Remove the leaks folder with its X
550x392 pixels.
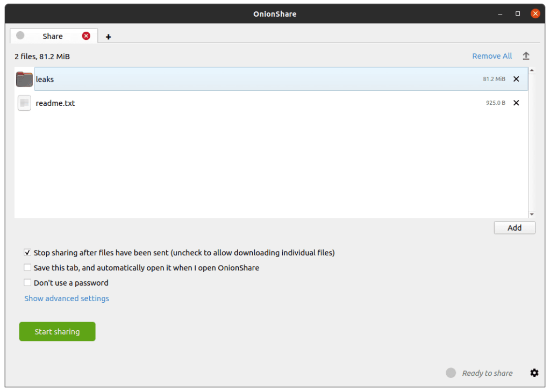tap(516, 79)
